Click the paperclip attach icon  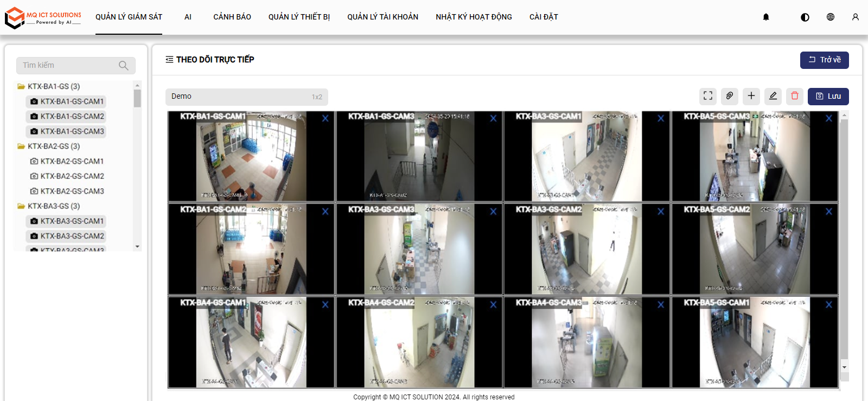(x=730, y=96)
